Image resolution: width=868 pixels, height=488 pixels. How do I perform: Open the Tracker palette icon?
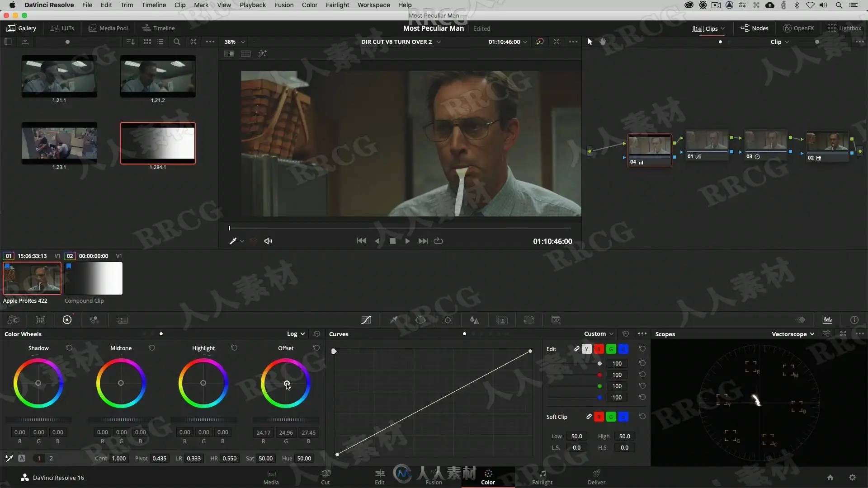click(x=448, y=320)
